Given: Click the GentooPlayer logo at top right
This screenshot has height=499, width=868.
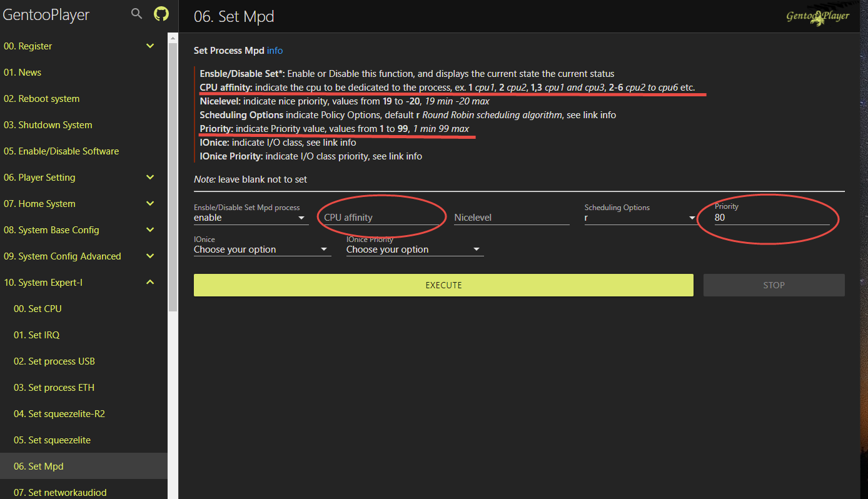Looking at the screenshot, I should point(817,16).
